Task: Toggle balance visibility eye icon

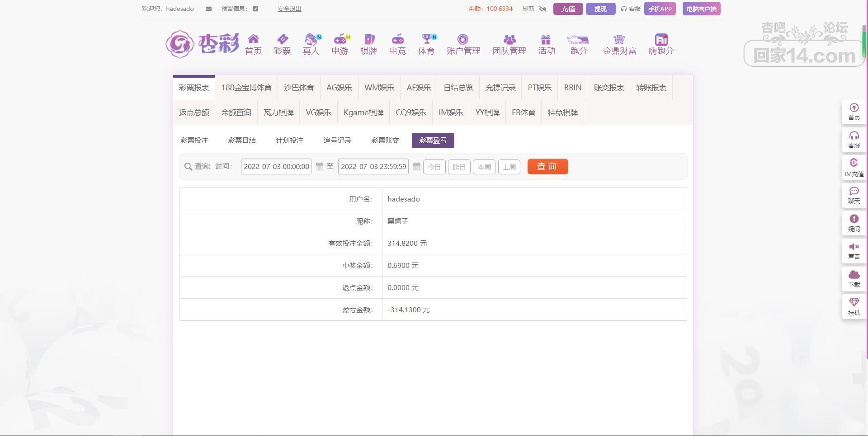Action: [542, 9]
